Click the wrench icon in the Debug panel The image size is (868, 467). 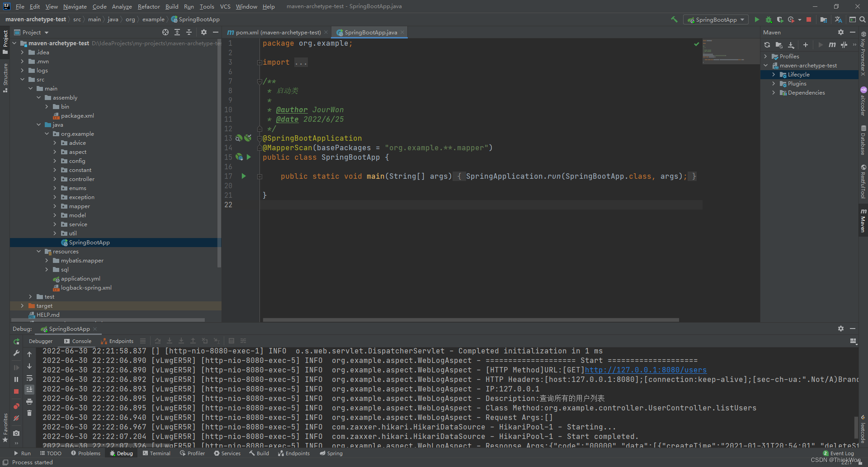pyautogui.click(x=16, y=353)
